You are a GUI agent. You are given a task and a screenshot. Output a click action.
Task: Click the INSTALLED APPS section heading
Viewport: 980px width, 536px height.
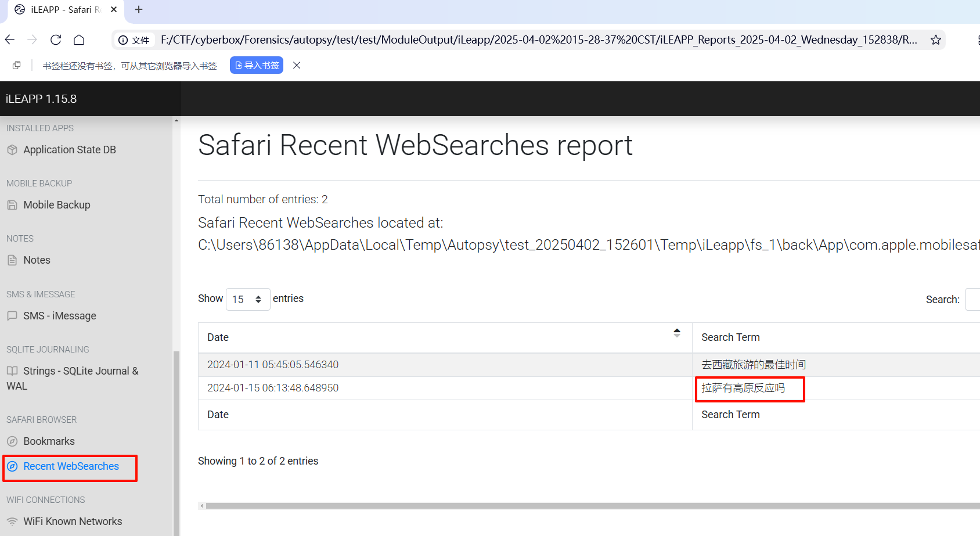click(40, 128)
